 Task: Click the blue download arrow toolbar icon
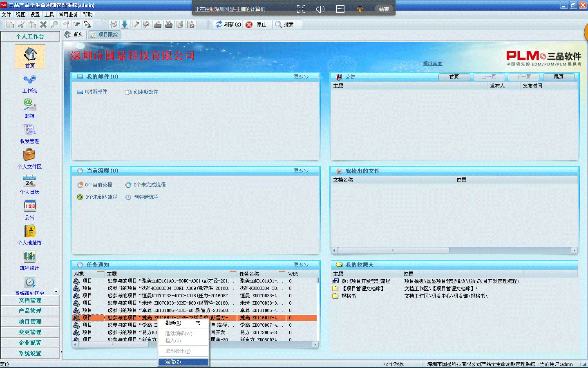click(125, 25)
